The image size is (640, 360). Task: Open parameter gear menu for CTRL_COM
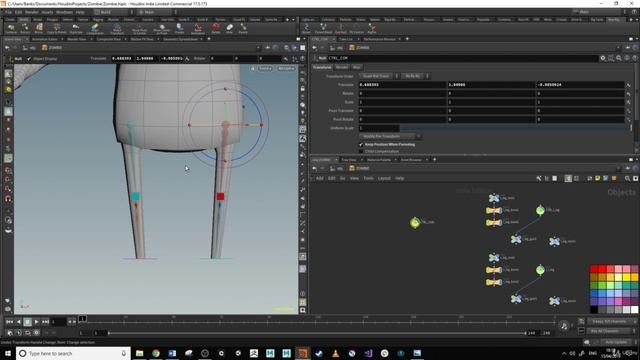[602, 58]
